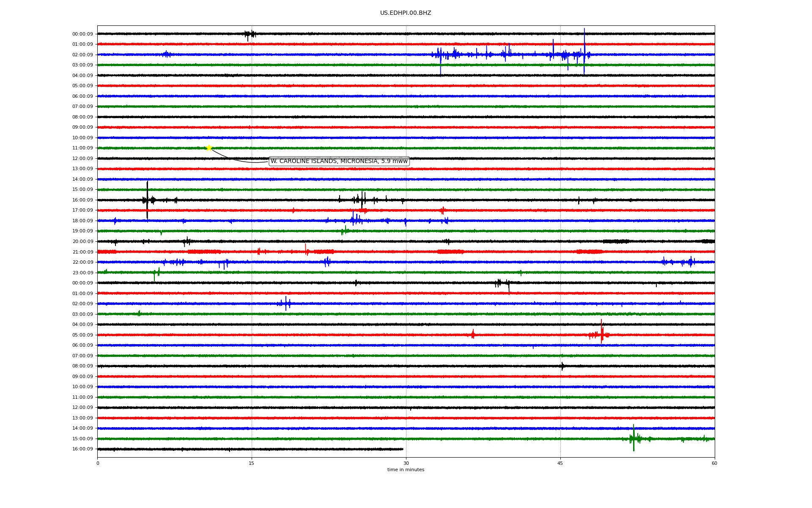This screenshot has width=812, height=508.
Task: Click the black burst on first 00:00:09 trace
Action: pos(250,34)
